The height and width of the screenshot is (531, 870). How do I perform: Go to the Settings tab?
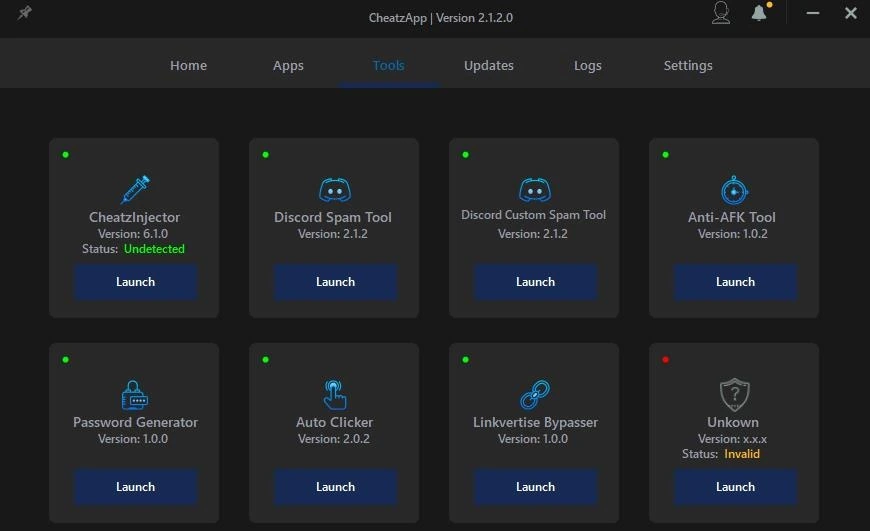click(x=688, y=65)
